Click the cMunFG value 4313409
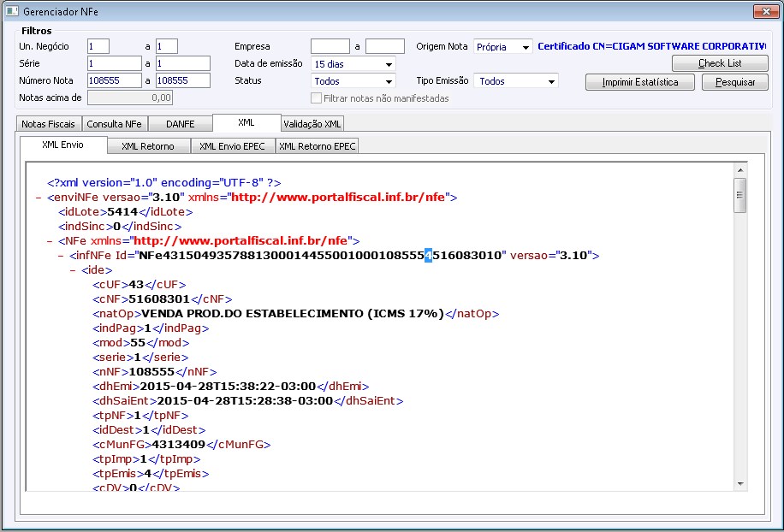 [179, 445]
